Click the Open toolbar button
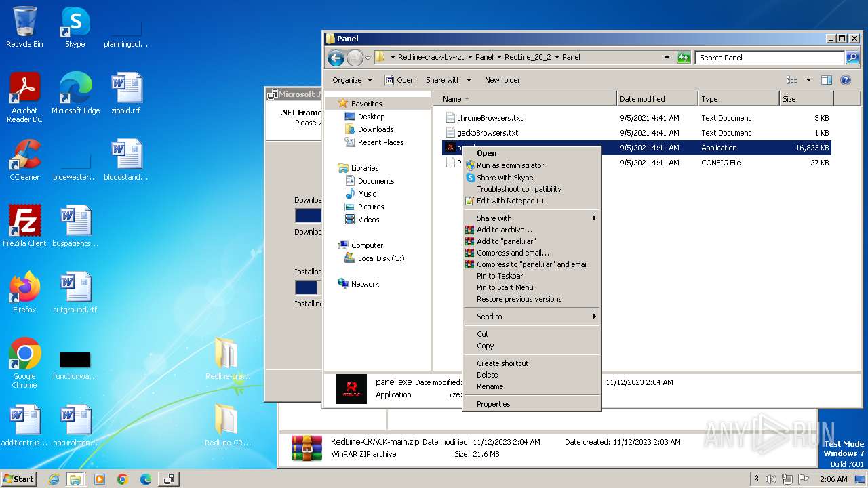 coord(399,80)
